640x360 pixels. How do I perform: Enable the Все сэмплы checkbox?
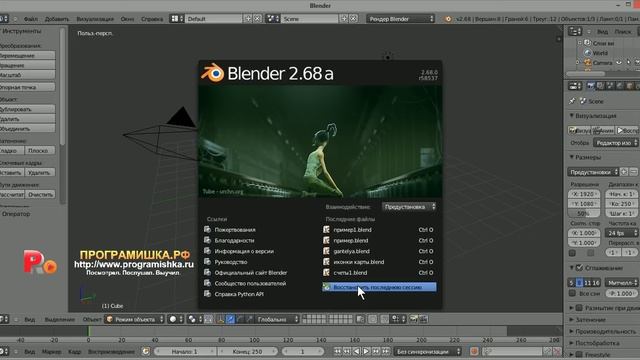[x=572, y=293]
